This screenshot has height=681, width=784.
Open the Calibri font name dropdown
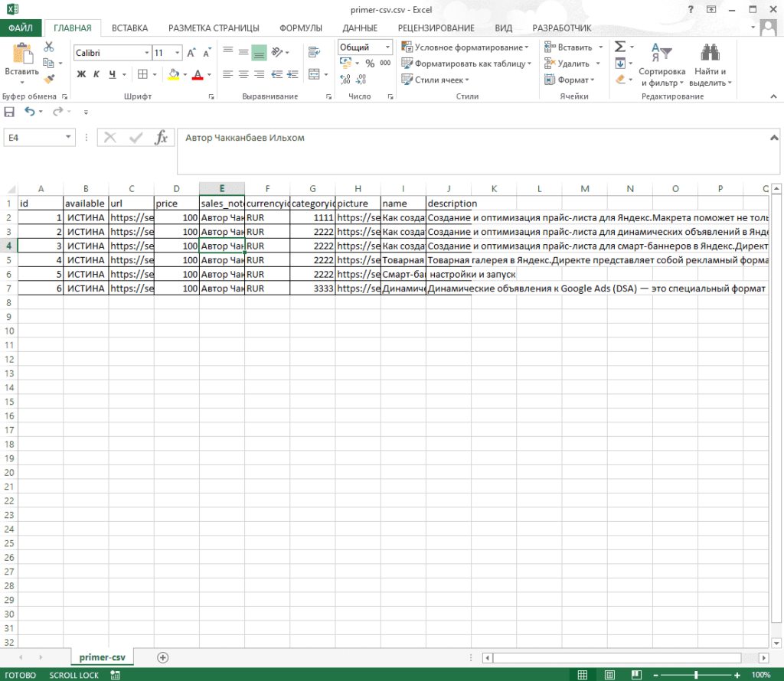[x=146, y=53]
